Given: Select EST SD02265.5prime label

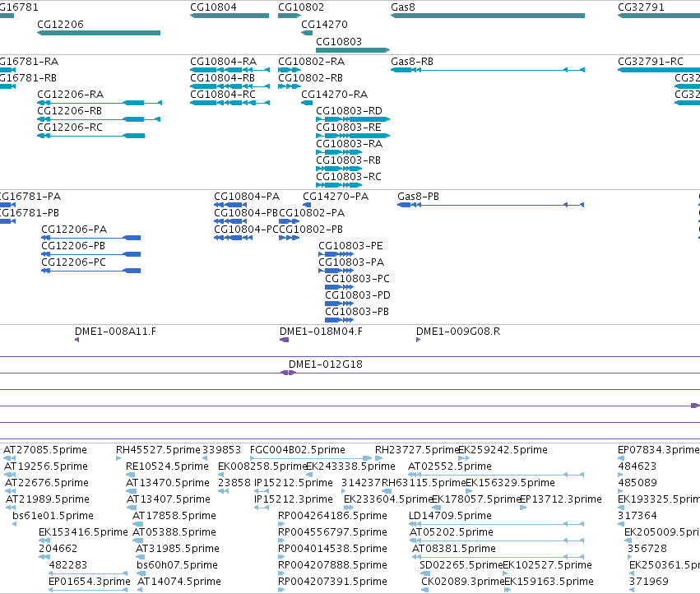Looking at the screenshot, I should [461, 565].
